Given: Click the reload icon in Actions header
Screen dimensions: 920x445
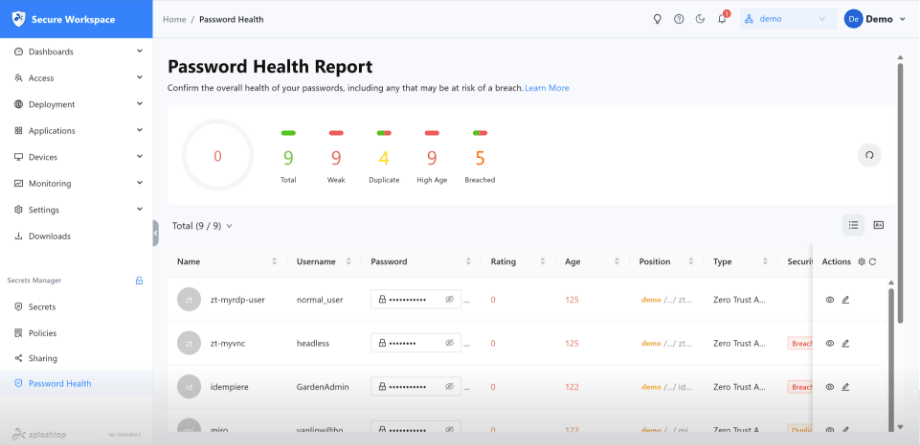Looking at the screenshot, I should tap(872, 262).
